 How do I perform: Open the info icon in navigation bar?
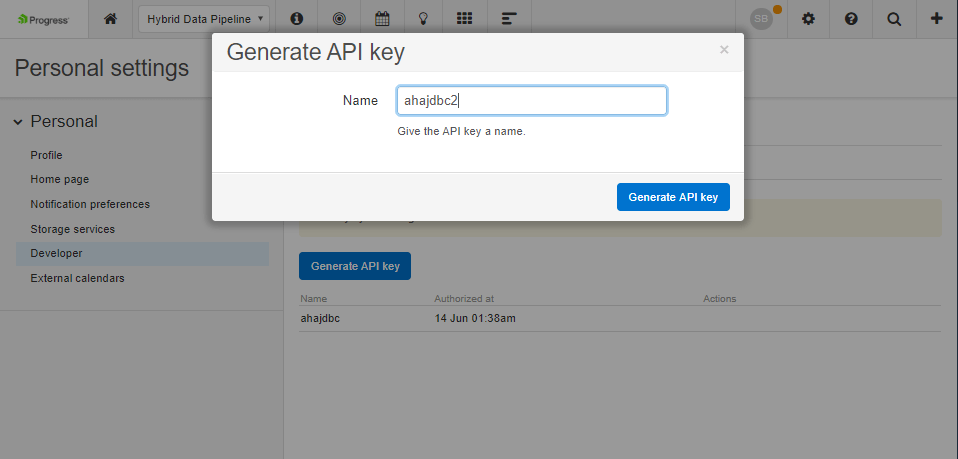pos(296,18)
